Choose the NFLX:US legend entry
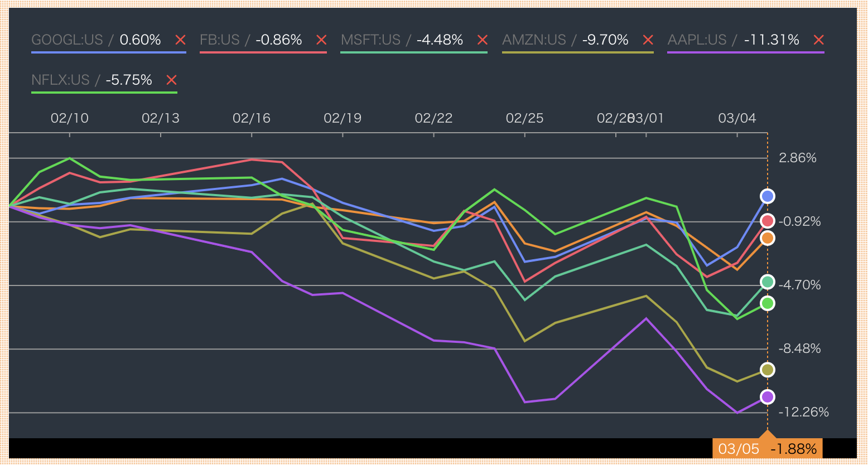 [x=60, y=80]
